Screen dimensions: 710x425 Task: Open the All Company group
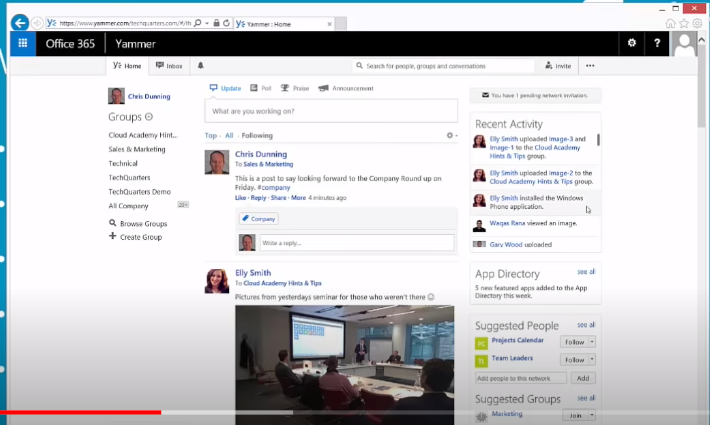(128, 206)
